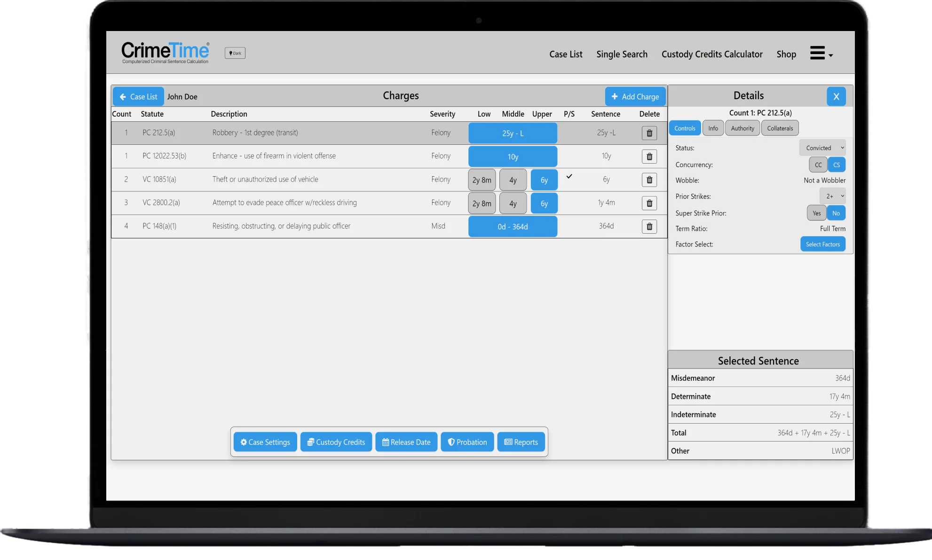Choose Yes for Super Strike Prior
Screen dimensions: 932x560
[x=816, y=213]
